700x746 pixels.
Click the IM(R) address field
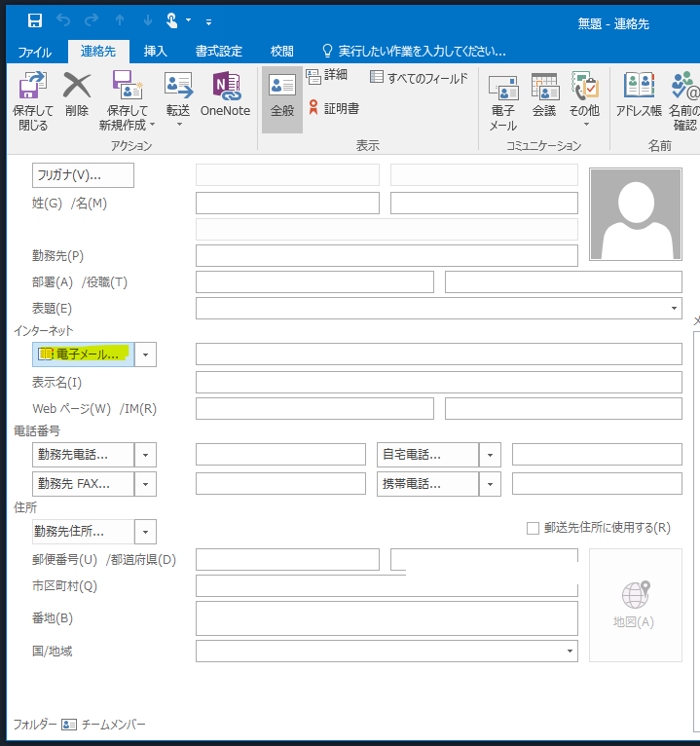[564, 409]
